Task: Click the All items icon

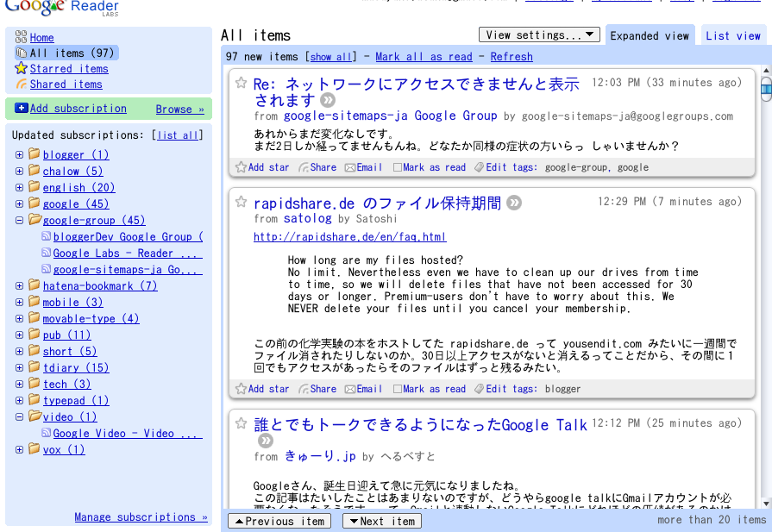Action: (22, 53)
